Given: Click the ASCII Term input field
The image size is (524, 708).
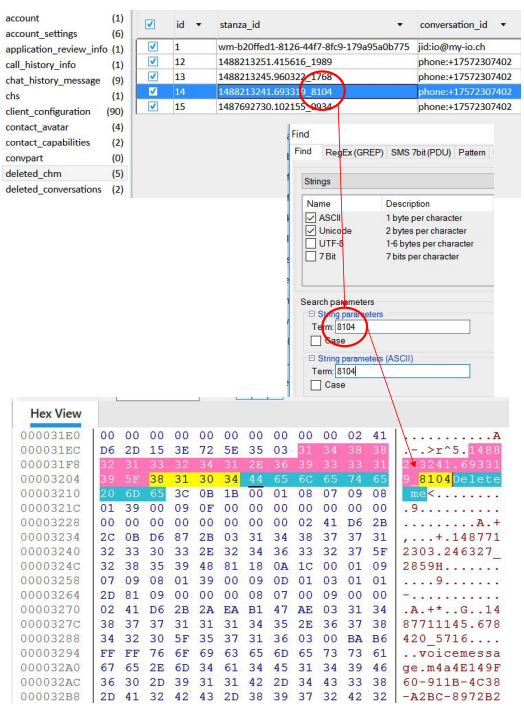Looking at the screenshot, I should [402, 371].
